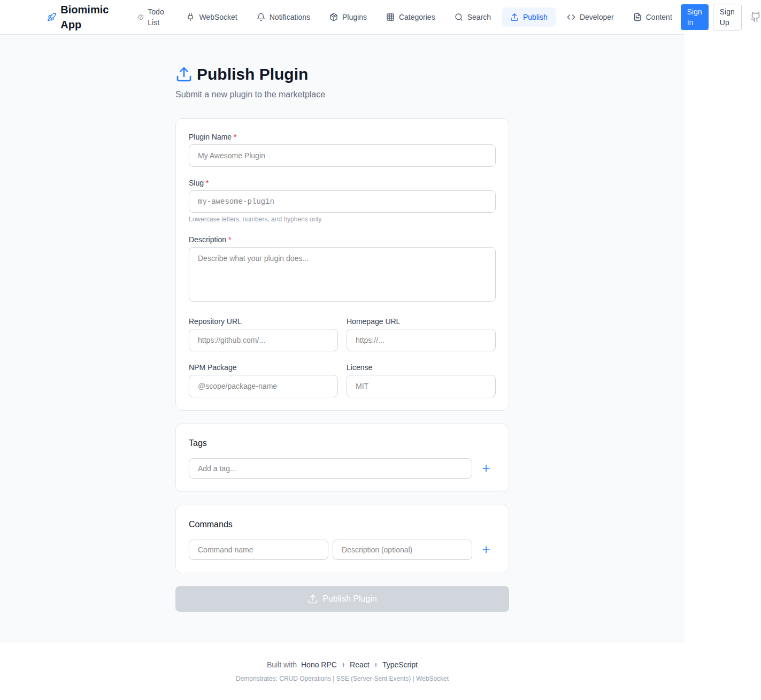761x700 pixels.
Task: Click 'Lowercase letters, numbers, and hyphens only' hint
Action: pos(255,219)
